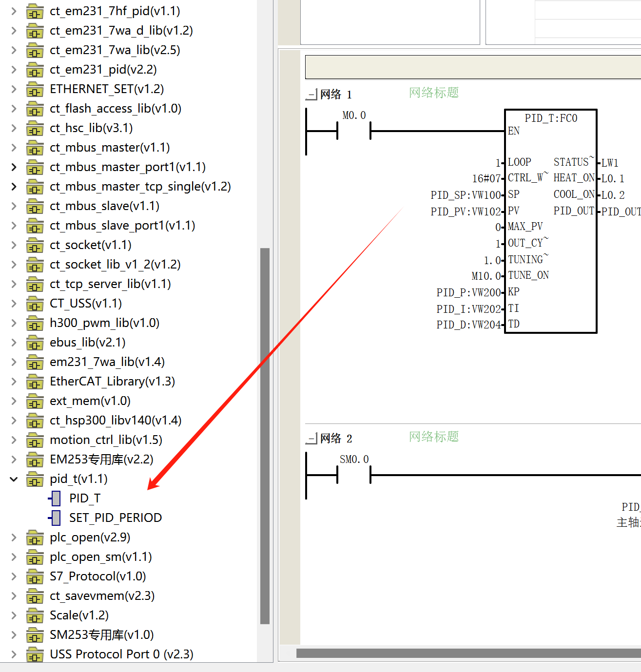Click the USS Protocol Port 0 folder icon
Screen dimensions: 641x672
[x=35, y=654]
